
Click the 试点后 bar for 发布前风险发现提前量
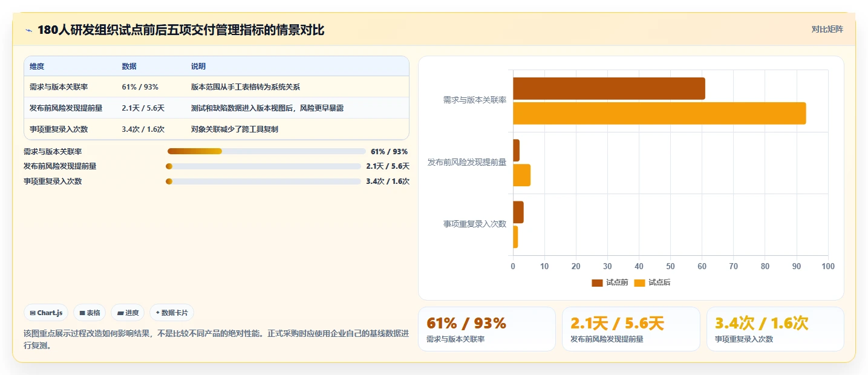521,175
